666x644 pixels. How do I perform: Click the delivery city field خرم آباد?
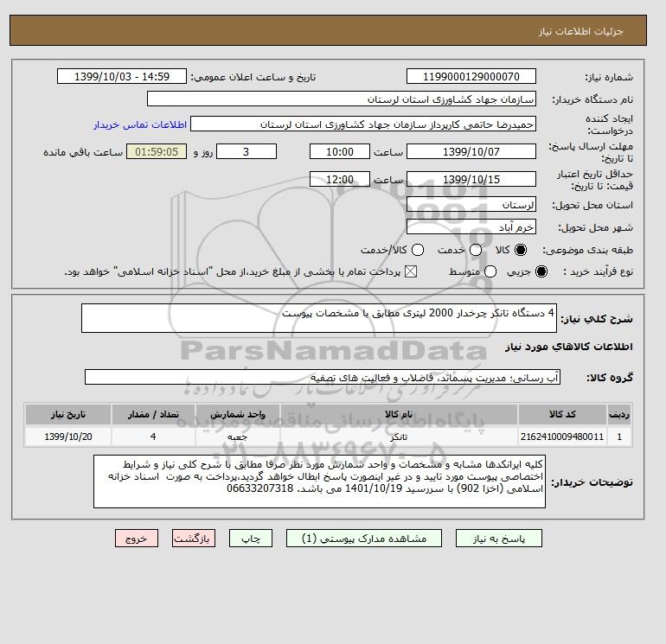point(471,226)
